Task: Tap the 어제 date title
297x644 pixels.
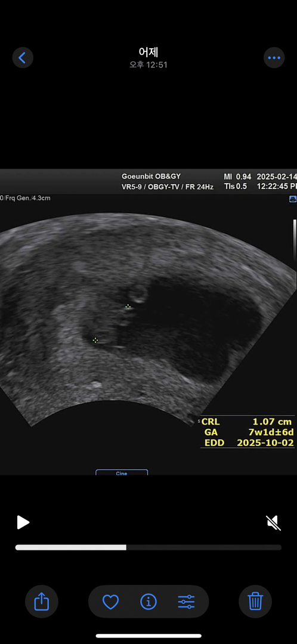Action: tap(148, 52)
